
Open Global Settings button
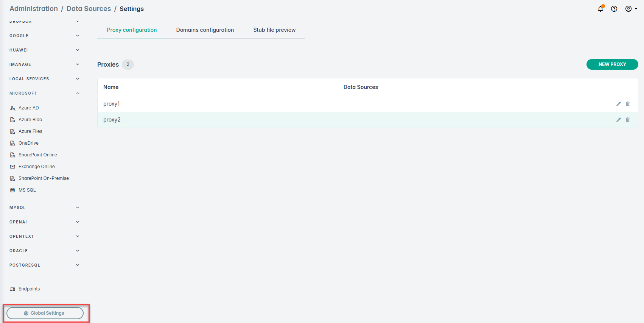point(45,313)
